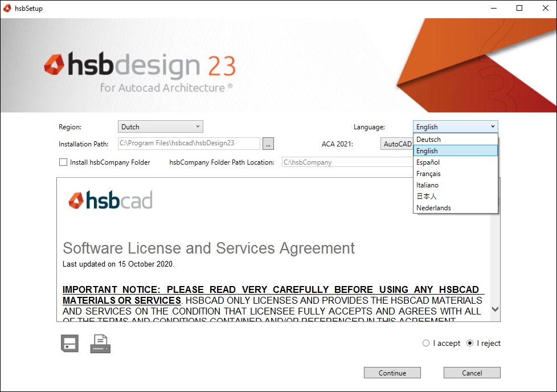The height and width of the screenshot is (392, 557).
Task: Choose Español from the language list
Action: click(x=456, y=162)
